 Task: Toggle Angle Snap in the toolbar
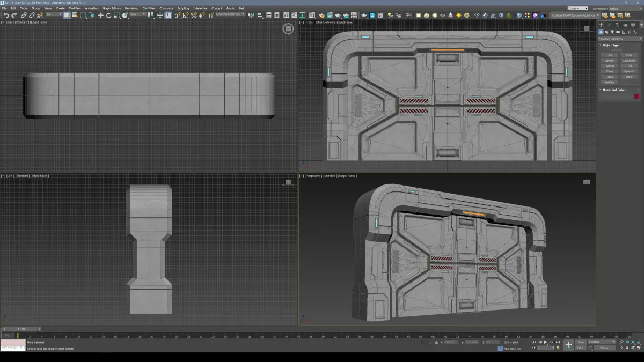click(186, 16)
